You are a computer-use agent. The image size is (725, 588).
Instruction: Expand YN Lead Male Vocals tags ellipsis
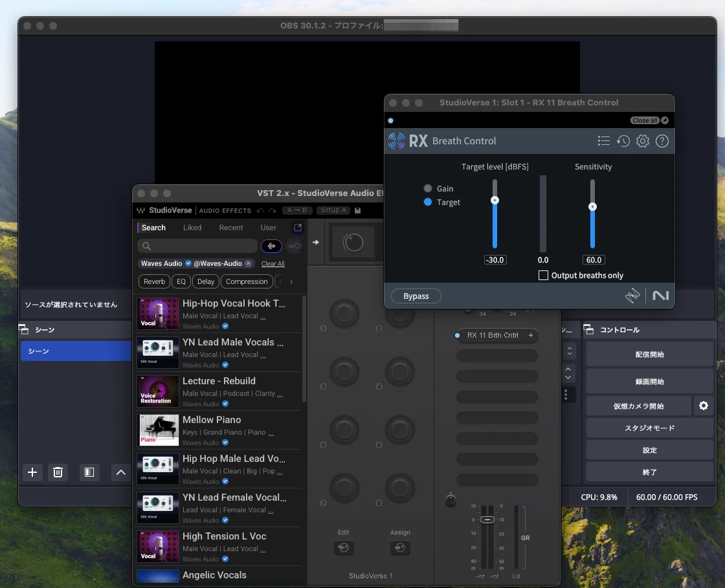pos(263,355)
